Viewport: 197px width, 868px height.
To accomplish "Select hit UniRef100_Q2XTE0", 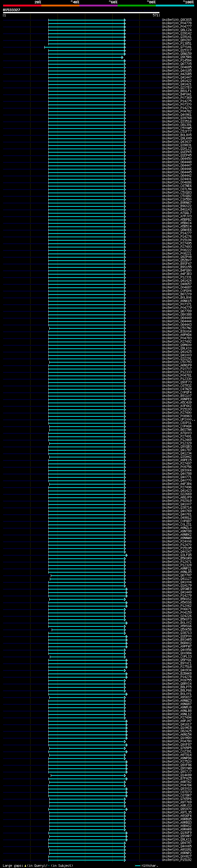I will pyautogui.click(x=177, y=88).
